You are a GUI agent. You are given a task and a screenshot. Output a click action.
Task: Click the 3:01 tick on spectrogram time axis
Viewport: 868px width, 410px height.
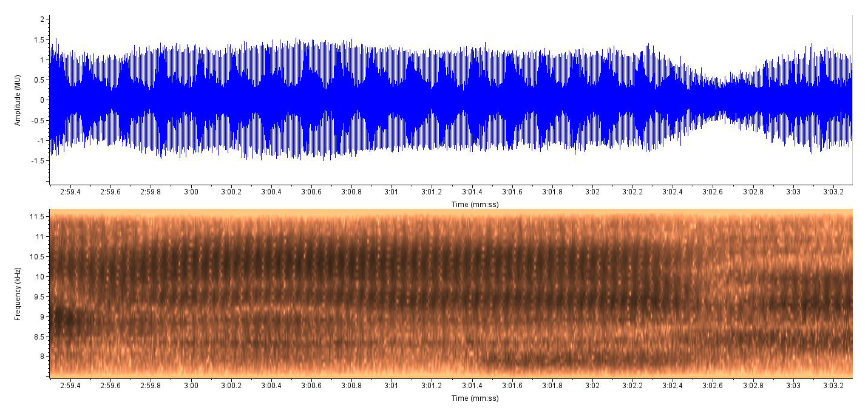[x=392, y=386]
